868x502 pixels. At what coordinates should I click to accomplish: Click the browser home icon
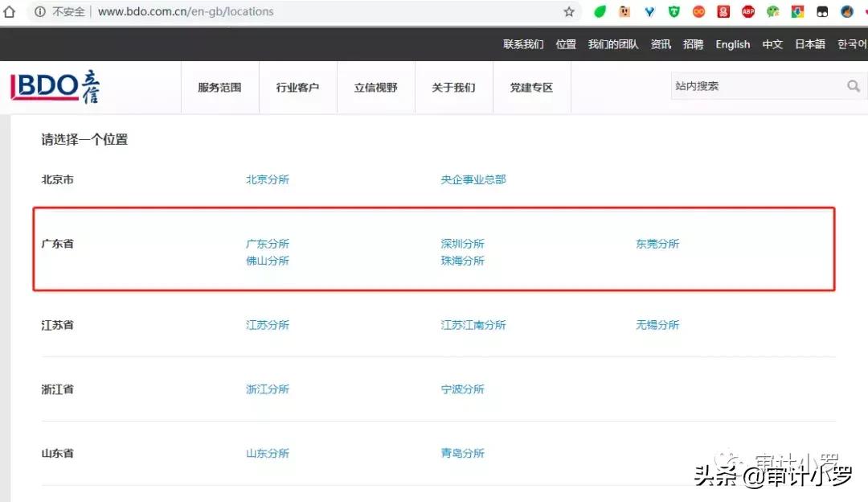point(10,11)
